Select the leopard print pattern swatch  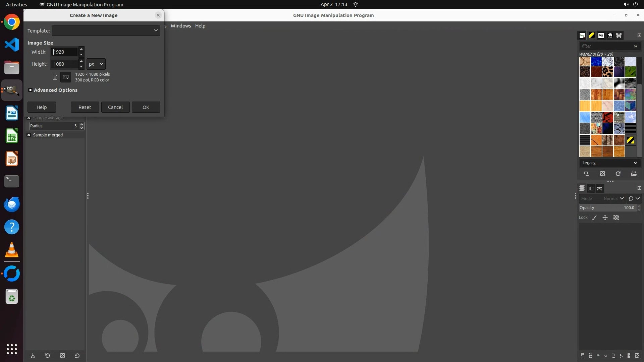point(607,72)
